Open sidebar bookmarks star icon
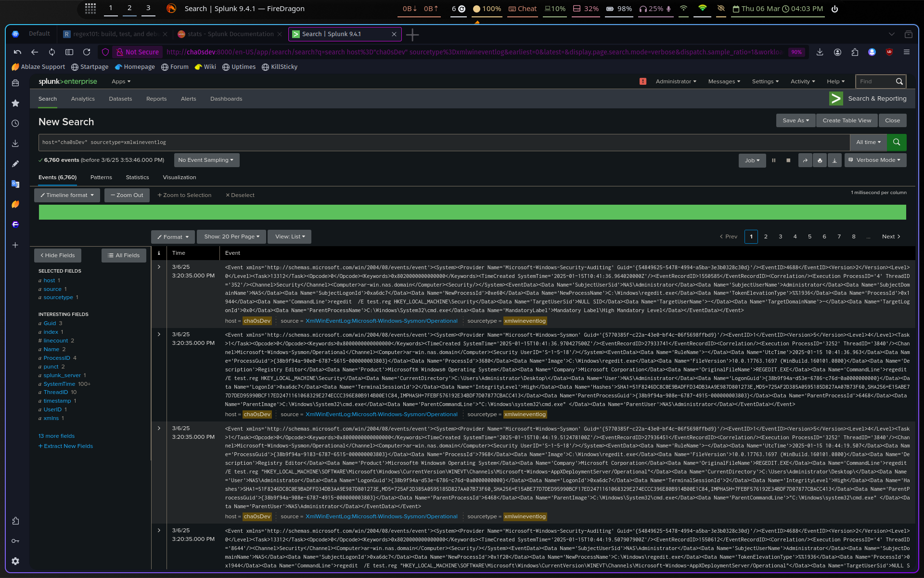The image size is (924, 578). pos(15,103)
